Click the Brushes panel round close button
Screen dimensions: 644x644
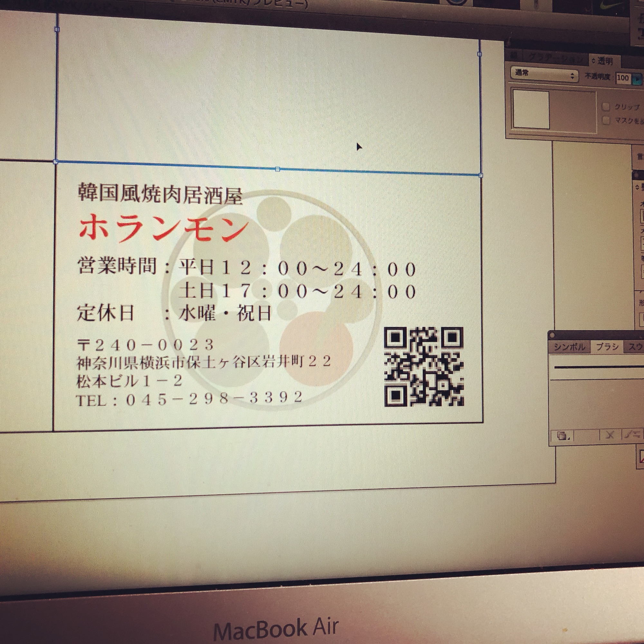(552, 335)
